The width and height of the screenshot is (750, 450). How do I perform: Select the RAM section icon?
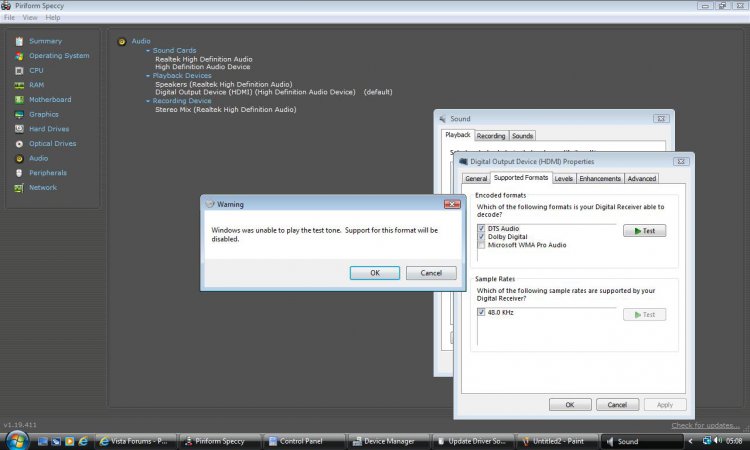point(19,85)
